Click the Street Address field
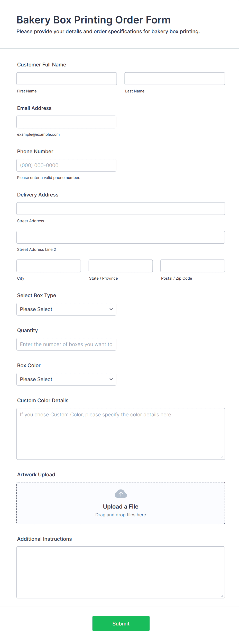This screenshot has width=239, height=644. [121, 209]
